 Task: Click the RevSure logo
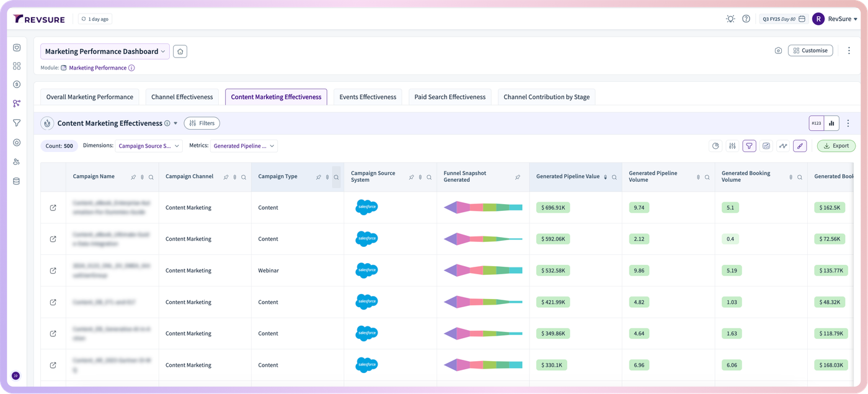pos(39,19)
